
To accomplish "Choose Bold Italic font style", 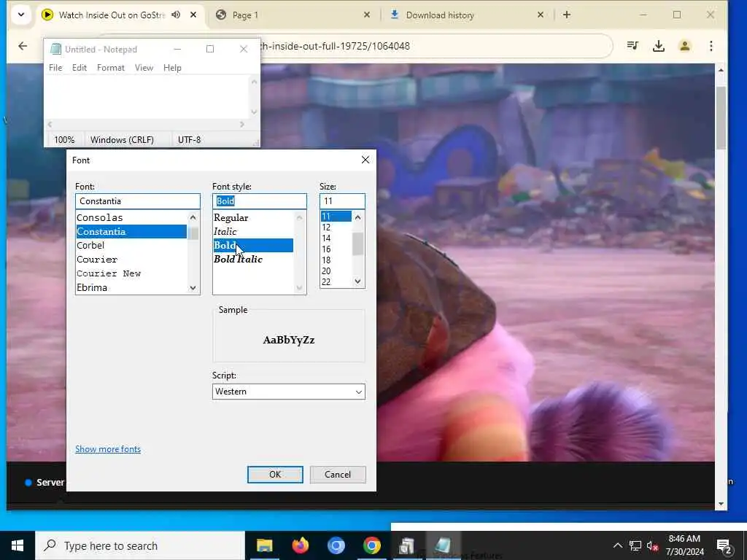I will tap(253, 260).
